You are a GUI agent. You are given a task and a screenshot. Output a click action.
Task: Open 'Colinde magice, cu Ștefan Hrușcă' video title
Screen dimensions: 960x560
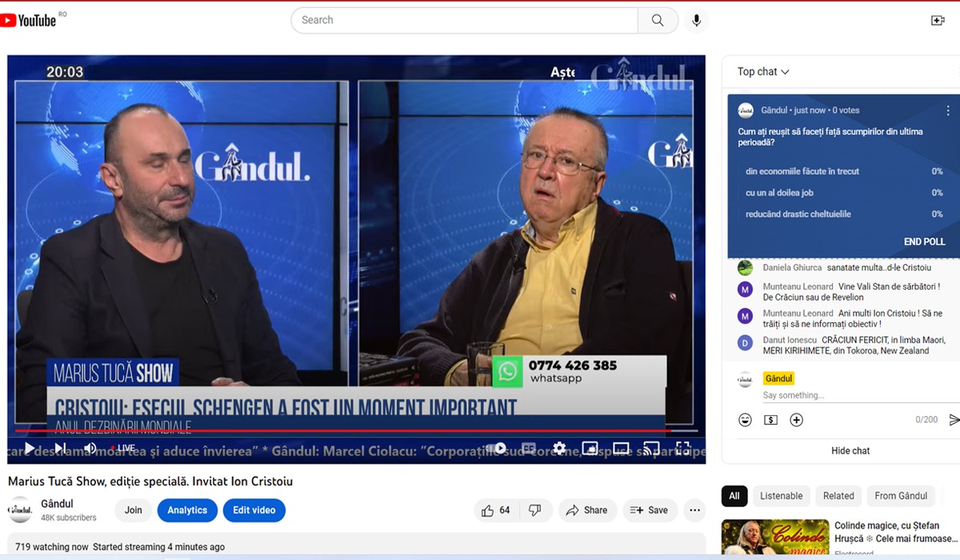tap(895, 532)
